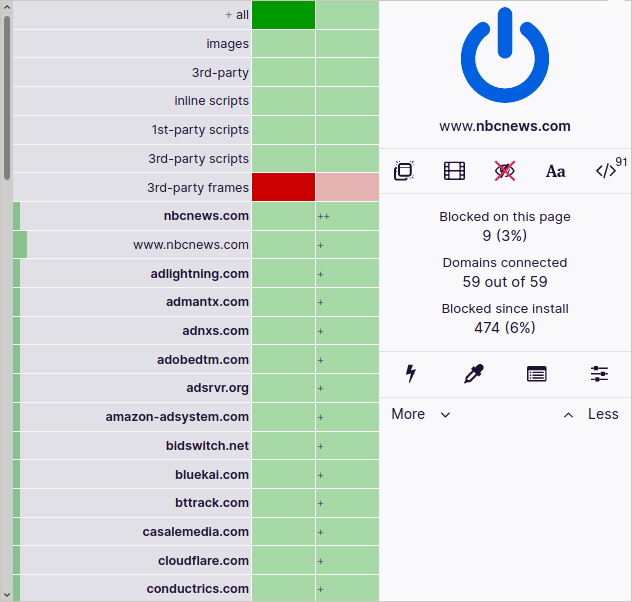Screen dimensions: 632x602
Task: Open the logger list icon
Action: pos(536,374)
